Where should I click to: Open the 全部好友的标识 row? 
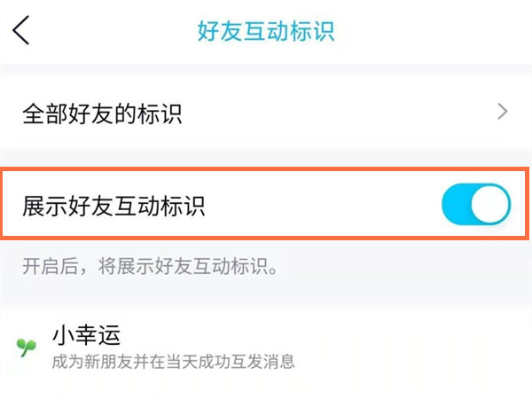(266, 113)
